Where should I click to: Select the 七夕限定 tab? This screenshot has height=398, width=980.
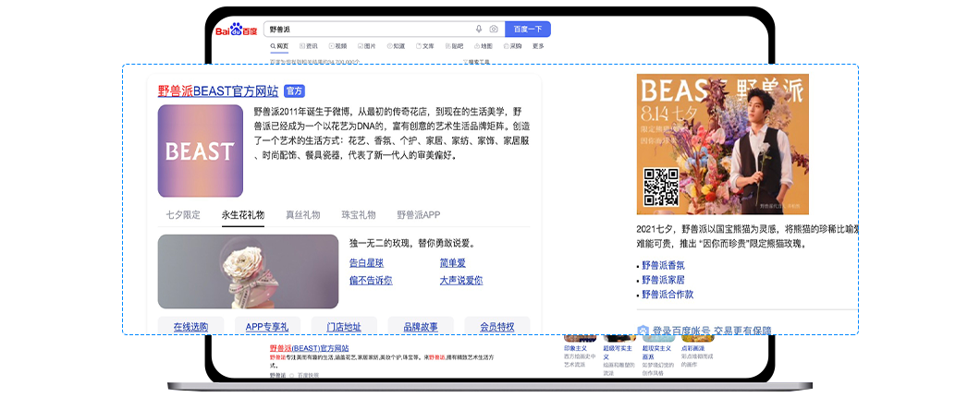(x=183, y=215)
